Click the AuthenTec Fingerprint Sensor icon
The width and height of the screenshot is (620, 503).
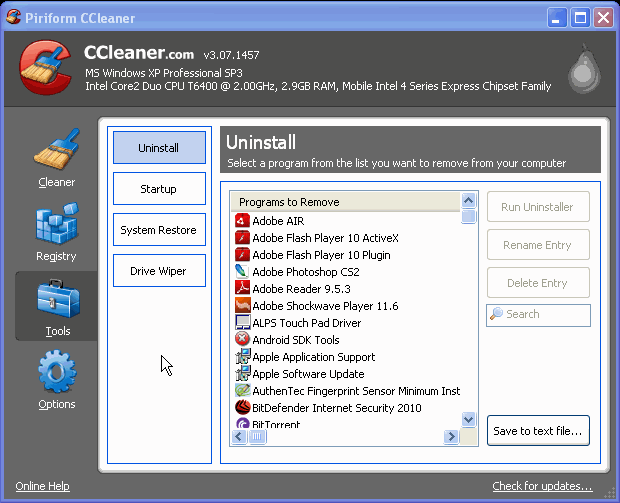click(242, 390)
